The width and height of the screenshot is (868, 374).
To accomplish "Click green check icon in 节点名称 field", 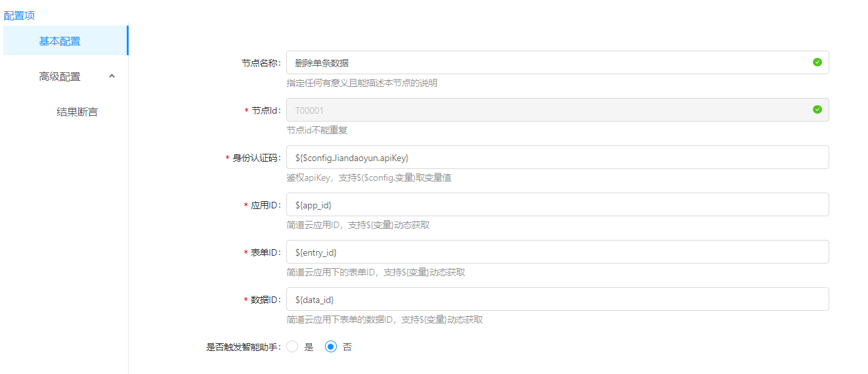I will (817, 62).
